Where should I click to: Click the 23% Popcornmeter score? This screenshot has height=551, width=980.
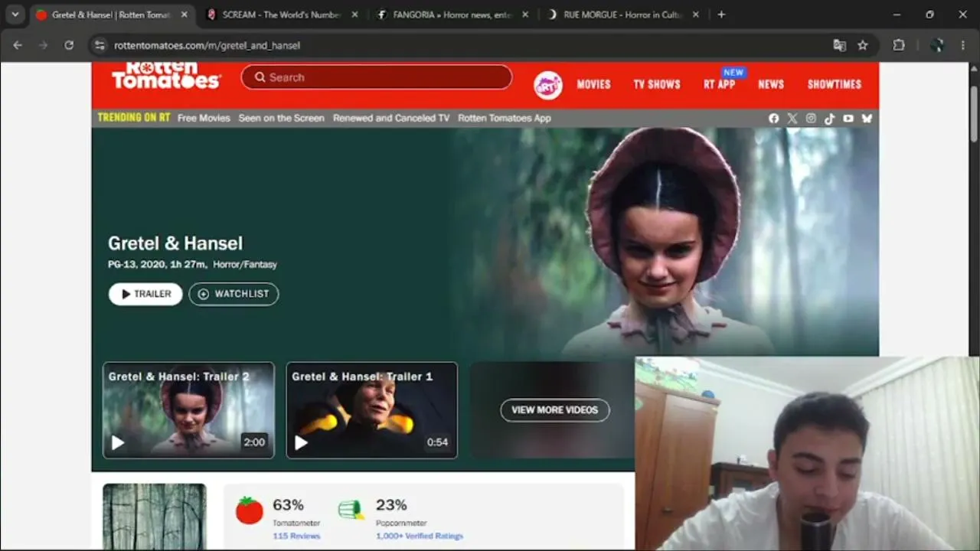[x=391, y=505]
